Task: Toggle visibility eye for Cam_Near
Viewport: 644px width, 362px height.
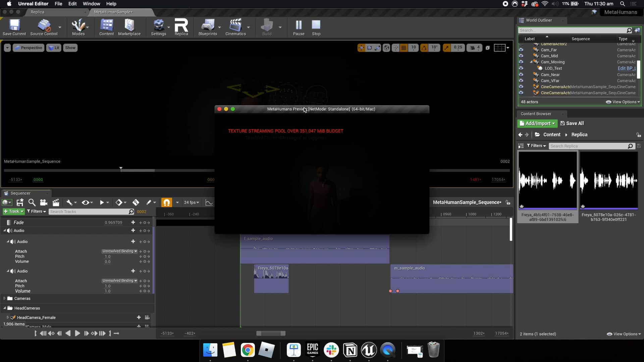Action: point(521,74)
